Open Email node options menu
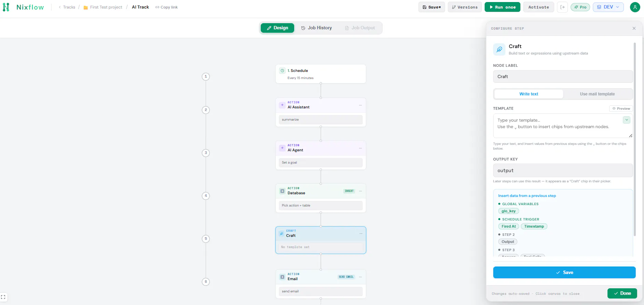The width and height of the screenshot is (644, 305). [360, 277]
